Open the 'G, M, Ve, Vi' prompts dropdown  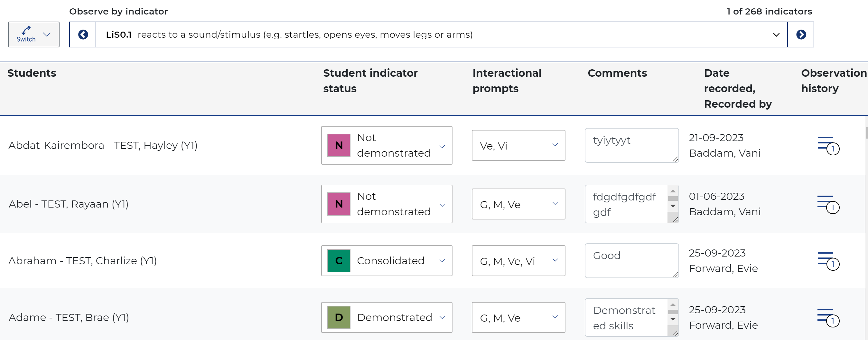518,261
